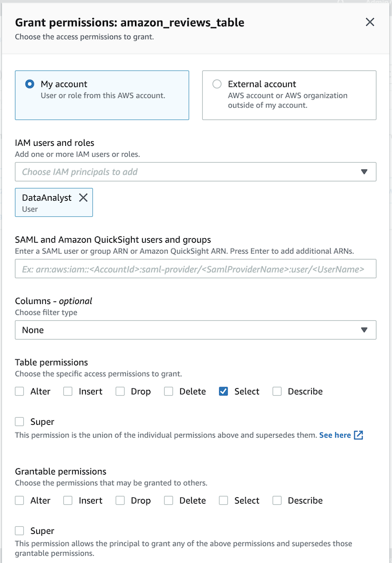
Task: Click the SAML ARN input field
Action: 195,269
